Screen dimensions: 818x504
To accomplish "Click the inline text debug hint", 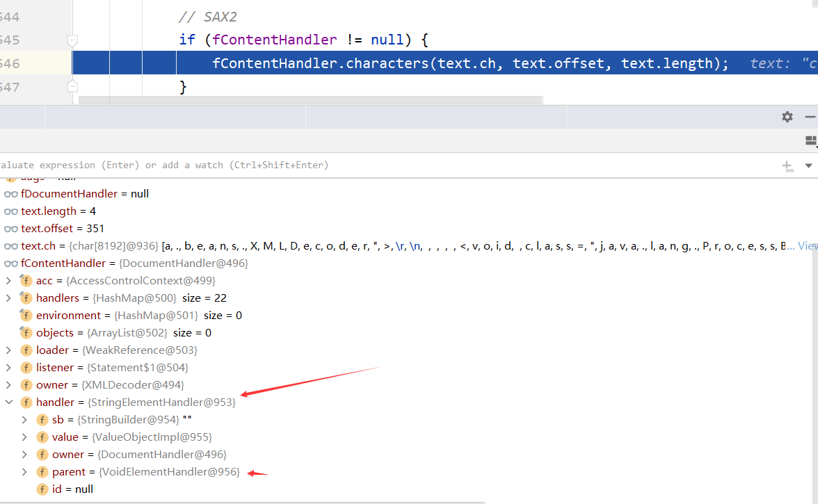I will point(783,63).
